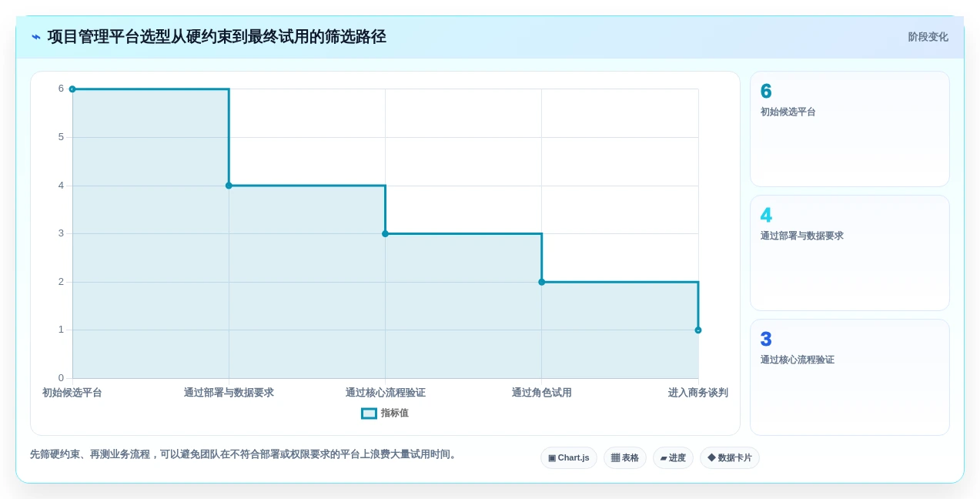Click x-axis label 进入商务谈判
980x499 pixels.
coord(698,393)
